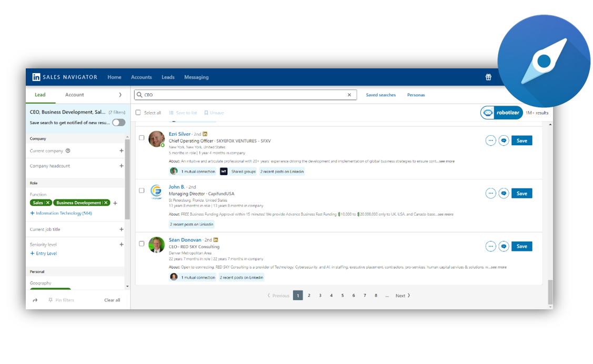Collapse the filter panel with the chevron
The height and width of the screenshot is (364, 593).
[120, 95]
